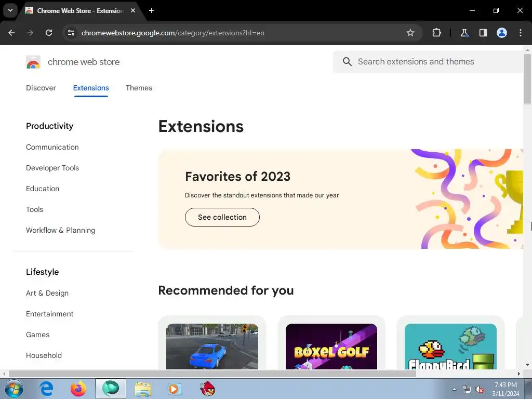Click the Chrome Web Store logo
This screenshot has width=532, height=399.
[33, 62]
